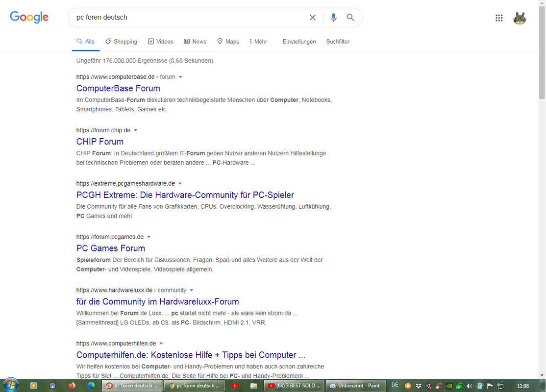The width and height of the screenshot is (546, 392).
Task: Switch to the News tab
Action: click(x=195, y=42)
